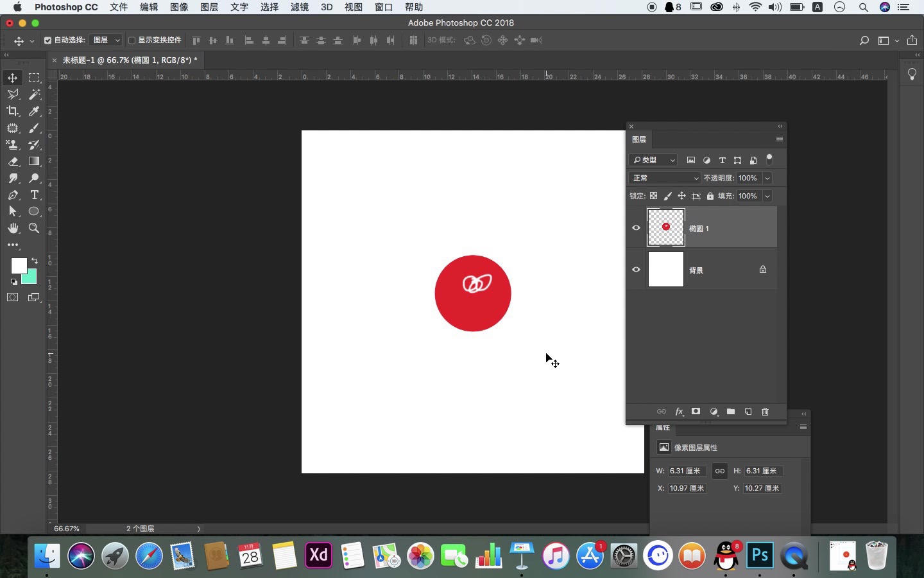Open the 正常 blend mode dropdown
The image size is (924, 578).
tap(665, 178)
